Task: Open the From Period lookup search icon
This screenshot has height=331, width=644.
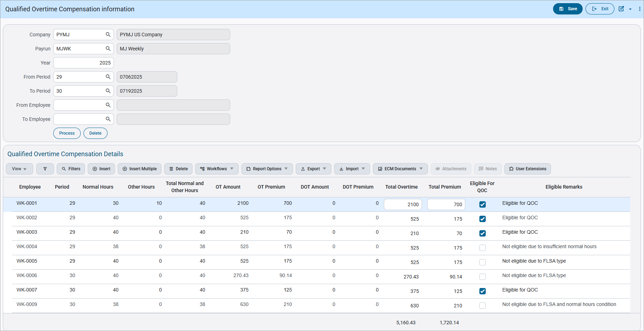Action: pyautogui.click(x=108, y=77)
